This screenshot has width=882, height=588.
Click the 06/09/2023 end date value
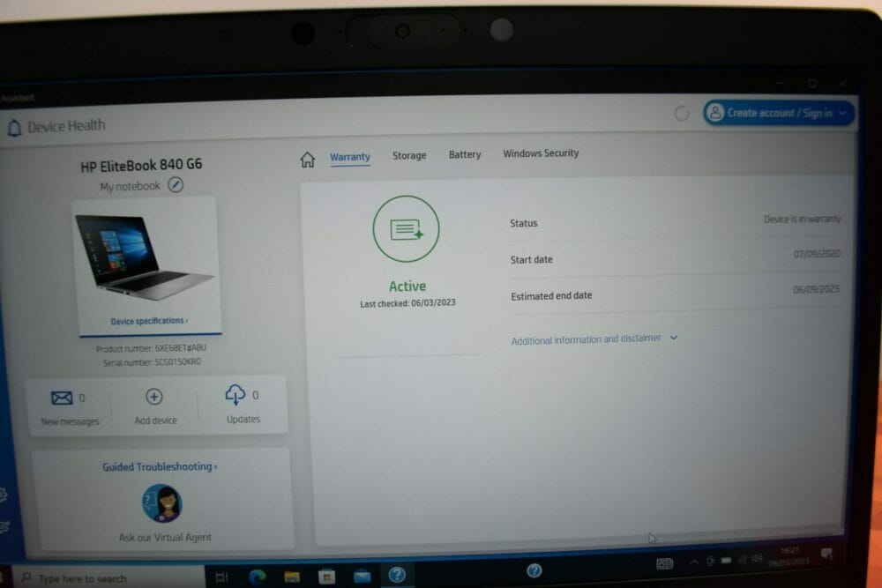(x=816, y=289)
